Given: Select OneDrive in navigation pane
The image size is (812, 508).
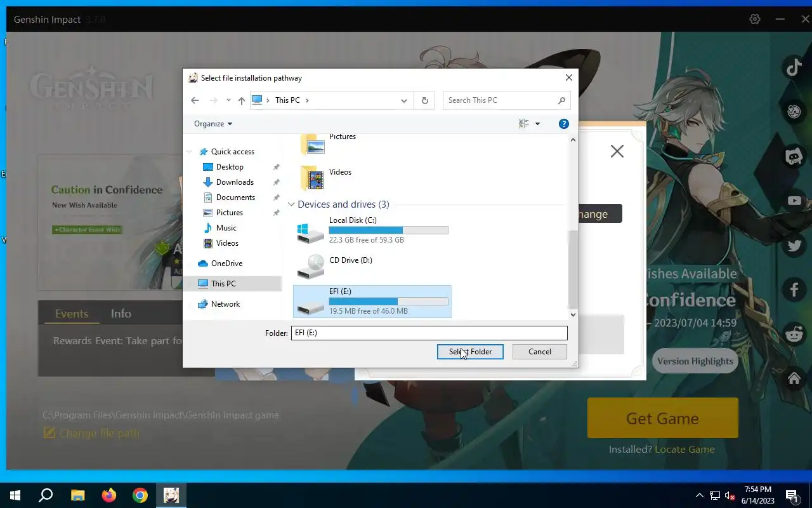Looking at the screenshot, I should (226, 264).
